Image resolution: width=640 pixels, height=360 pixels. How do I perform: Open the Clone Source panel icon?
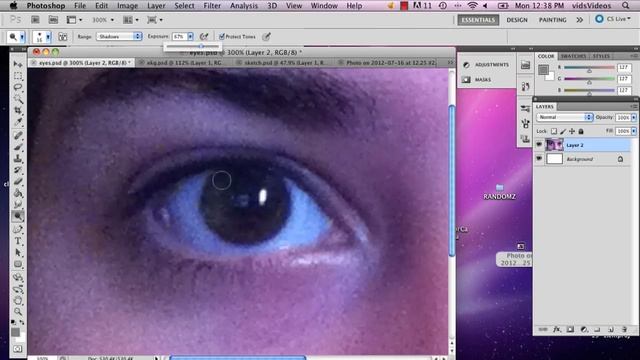(x=525, y=140)
